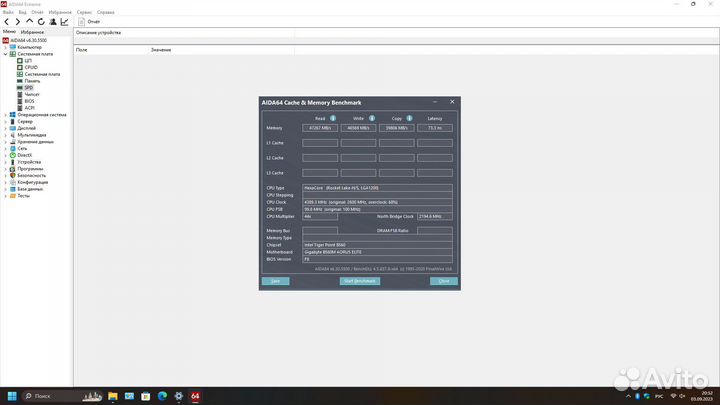Expand the Компьютер tree node
This screenshot has height=405, width=720.
coord(6,47)
